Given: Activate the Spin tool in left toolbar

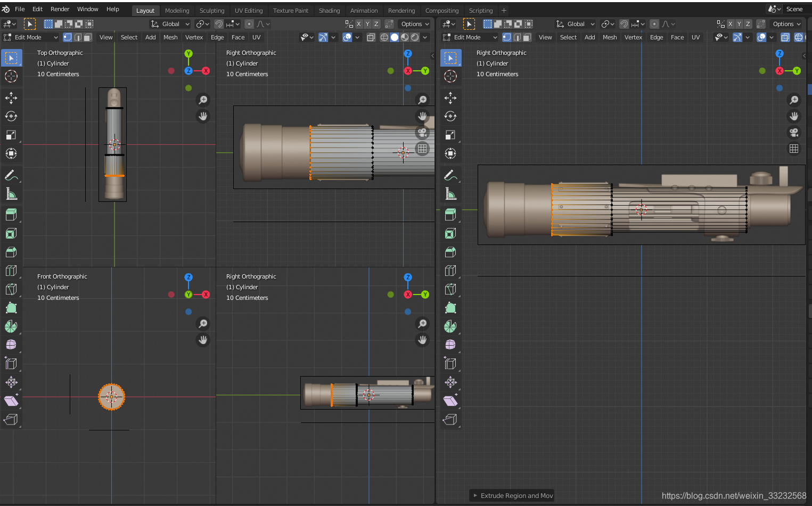Looking at the screenshot, I should pos(11,327).
